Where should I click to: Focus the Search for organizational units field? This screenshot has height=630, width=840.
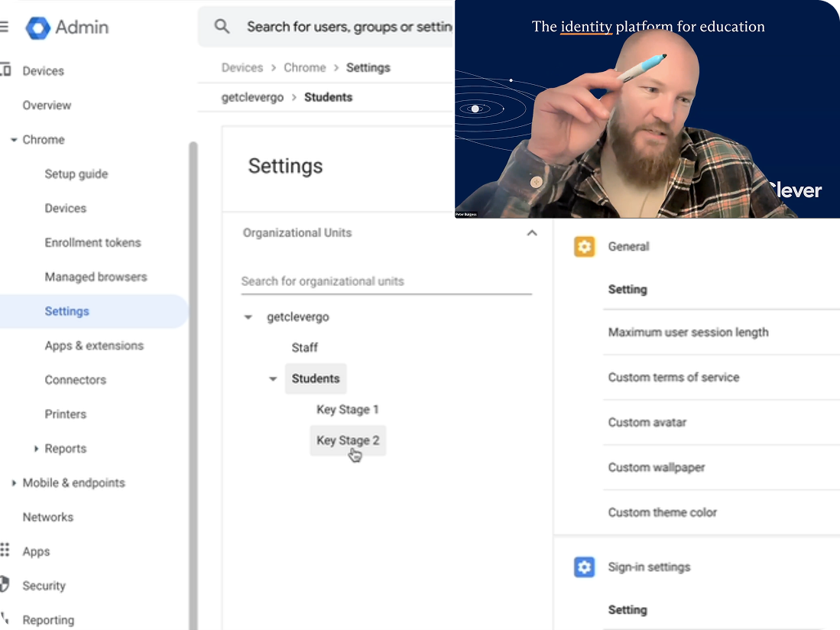click(386, 282)
